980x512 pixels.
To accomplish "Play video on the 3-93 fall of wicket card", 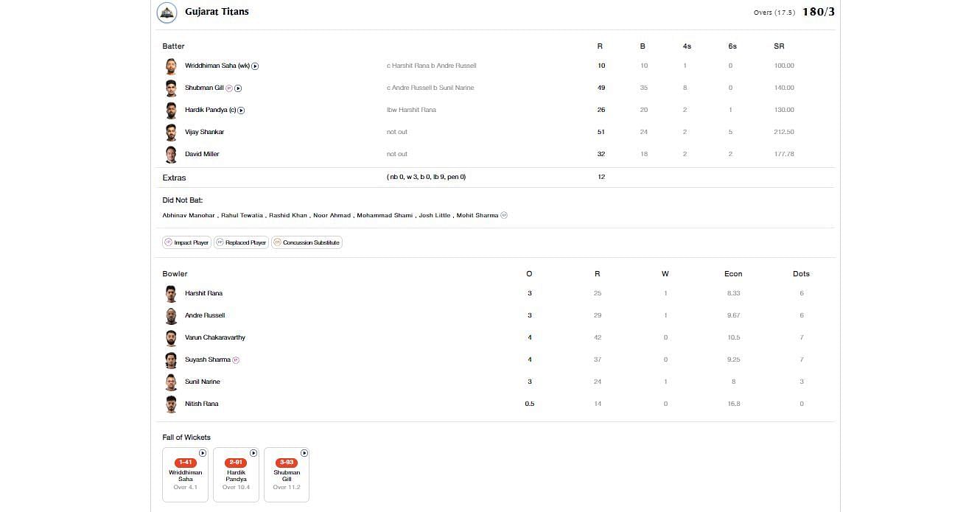I will point(304,453).
